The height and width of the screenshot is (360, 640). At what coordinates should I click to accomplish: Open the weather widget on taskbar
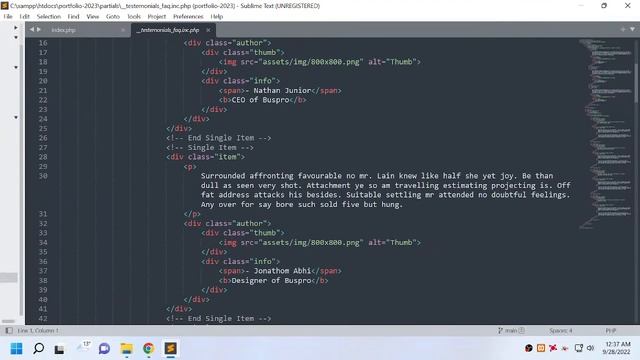83,347
